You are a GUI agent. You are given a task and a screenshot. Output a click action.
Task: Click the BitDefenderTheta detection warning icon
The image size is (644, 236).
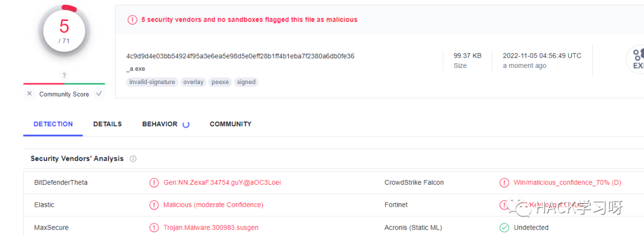pyautogui.click(x=154, y=182)
